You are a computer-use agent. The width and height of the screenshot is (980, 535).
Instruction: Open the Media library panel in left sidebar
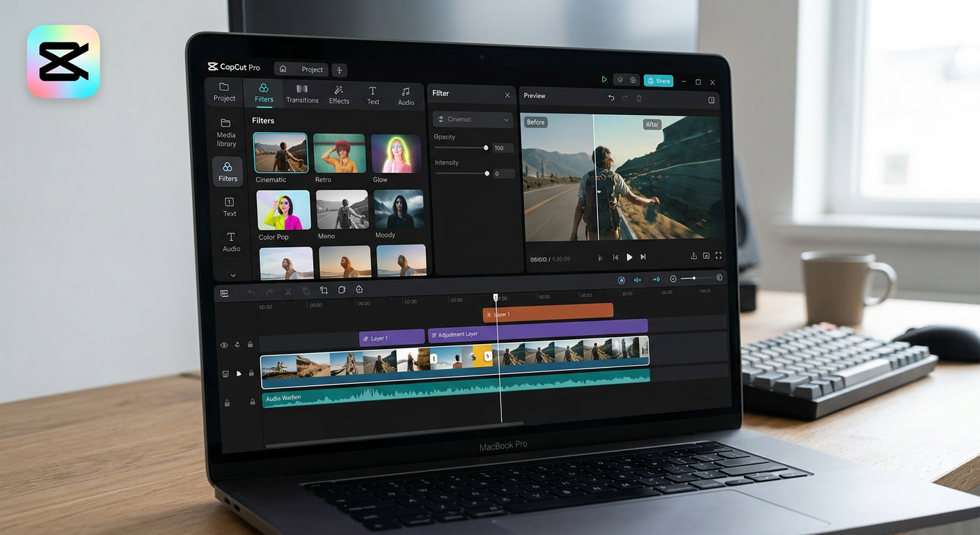pos(226,134)
